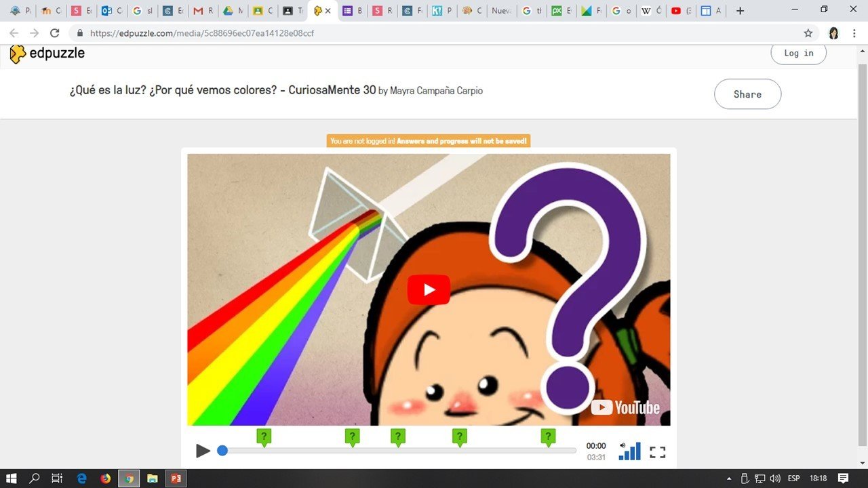Click the Chrome taskbar icon
This screenshot has width=868, height=488.
[x=129, y=478]
